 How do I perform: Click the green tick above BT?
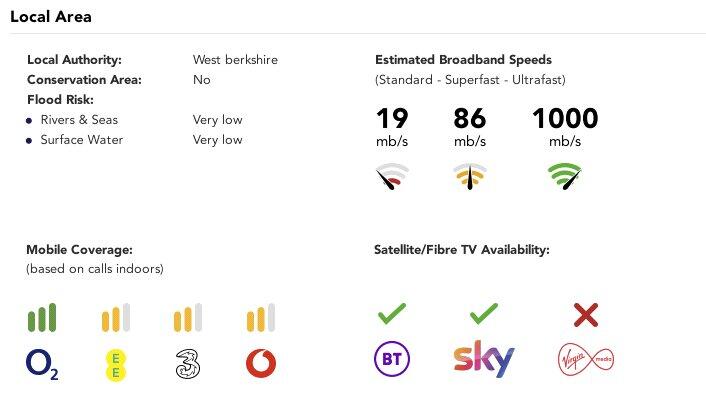coord(391,315)
